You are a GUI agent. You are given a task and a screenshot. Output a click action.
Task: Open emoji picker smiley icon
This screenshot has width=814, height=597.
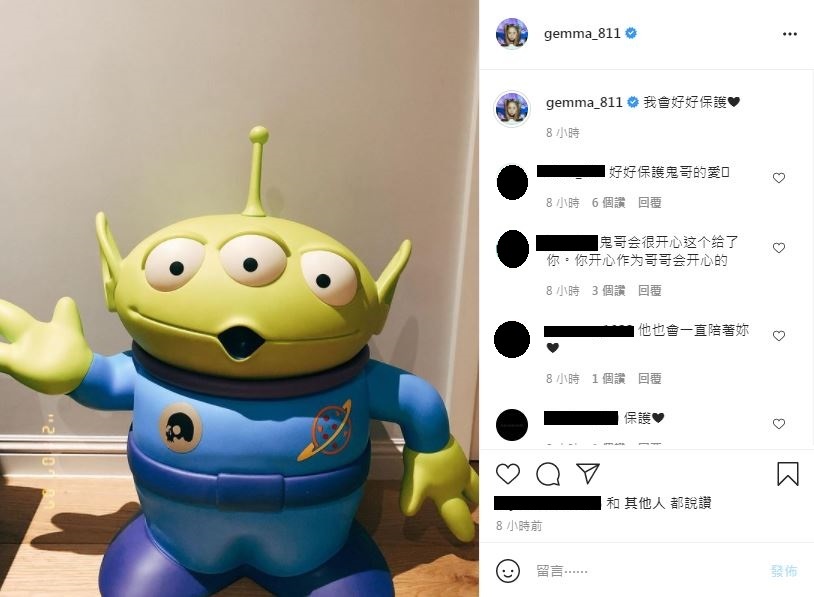coord(508,571)
